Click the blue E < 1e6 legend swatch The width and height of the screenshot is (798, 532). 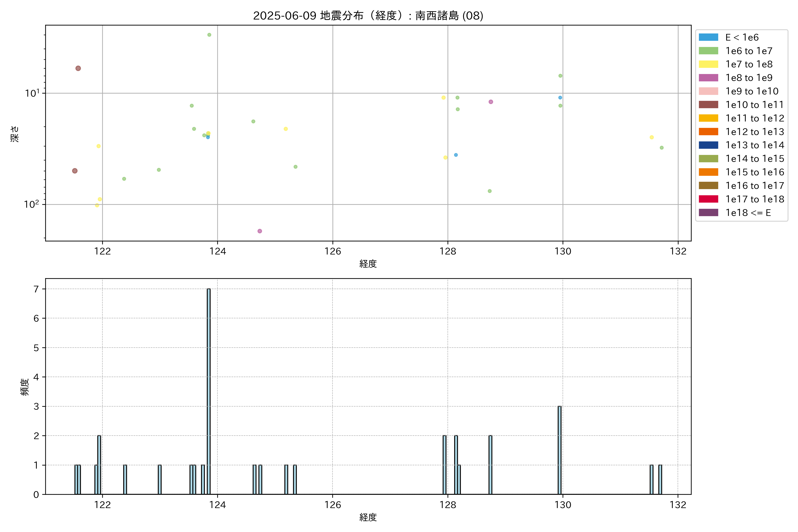click(708, 37)
